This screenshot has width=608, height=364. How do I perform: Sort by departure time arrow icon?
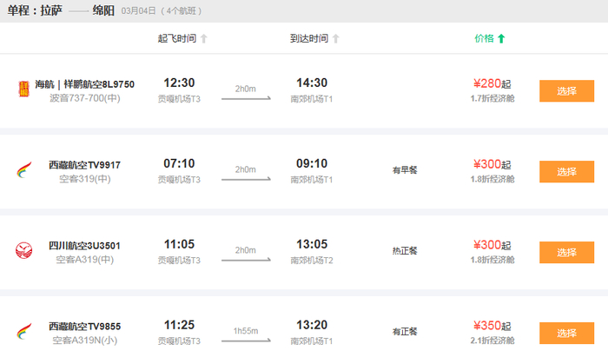[204, 38]
